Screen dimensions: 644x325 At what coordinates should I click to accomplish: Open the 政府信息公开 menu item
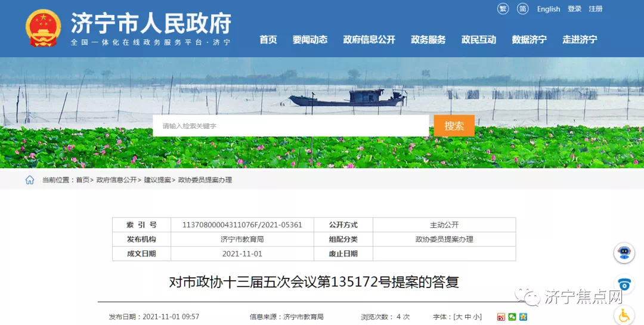pyautogui.click(x=369, y=39)
